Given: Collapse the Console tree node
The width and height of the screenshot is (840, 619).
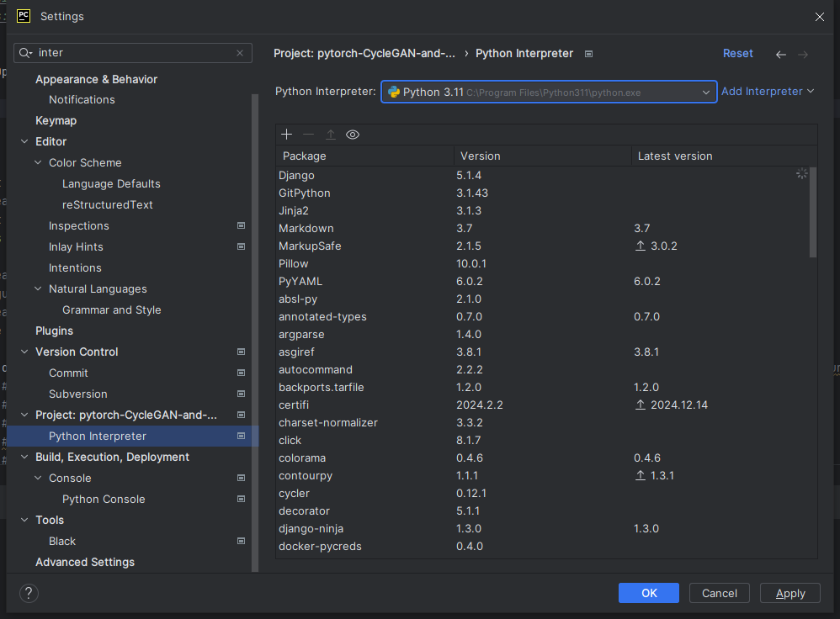Looking at the screenshot, I should coord(38,479).
